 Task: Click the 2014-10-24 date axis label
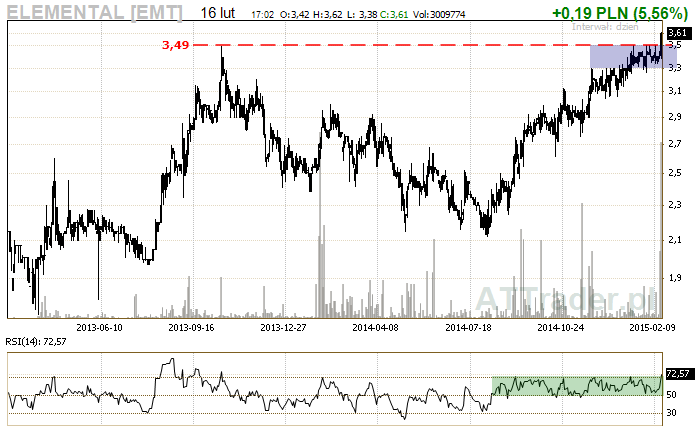pos(561,327)
